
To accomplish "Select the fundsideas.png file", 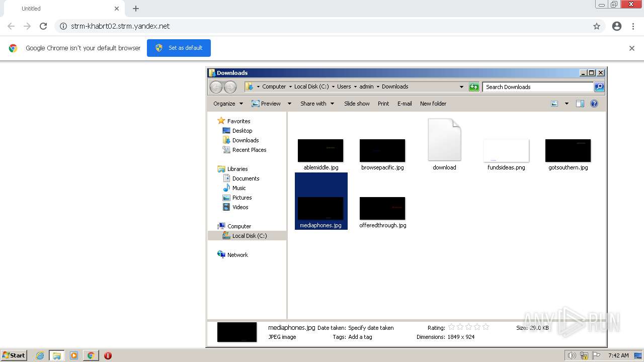I will click(506, 155).
